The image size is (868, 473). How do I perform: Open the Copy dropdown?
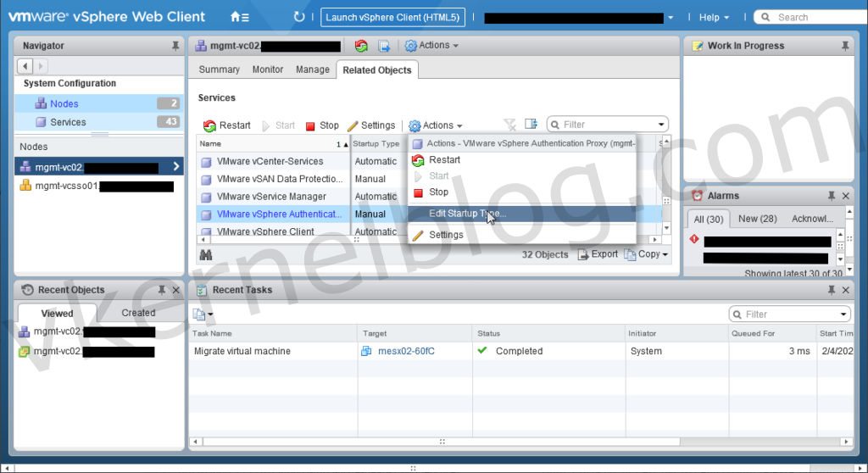(646, 254)
